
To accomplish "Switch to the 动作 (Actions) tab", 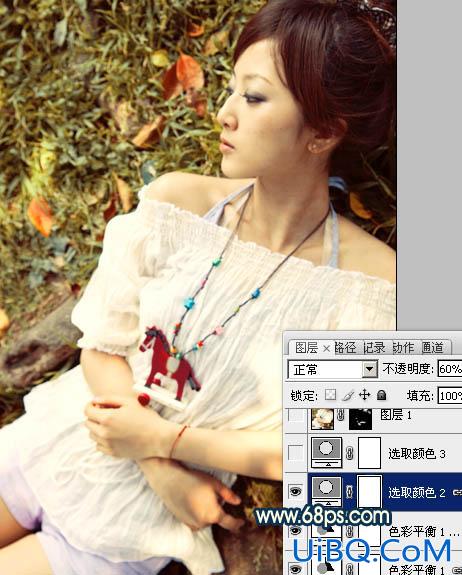I will 403,347.
